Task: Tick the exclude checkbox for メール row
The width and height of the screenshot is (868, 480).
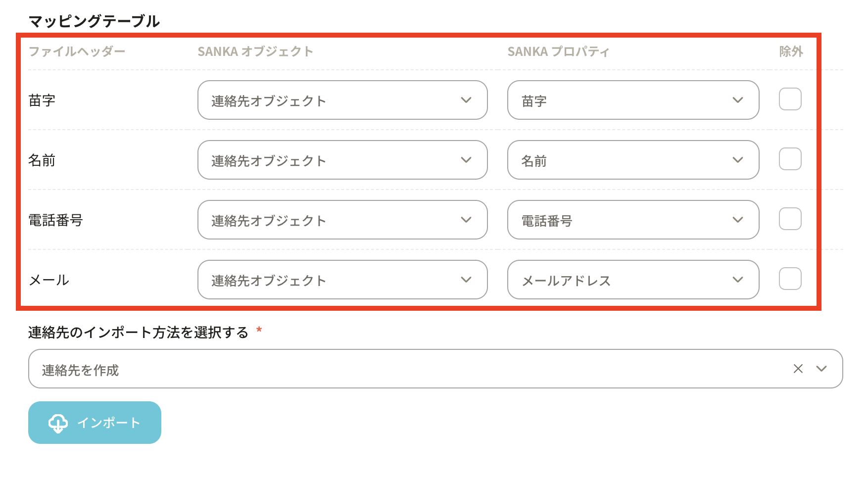Action: tap(790, 279)
